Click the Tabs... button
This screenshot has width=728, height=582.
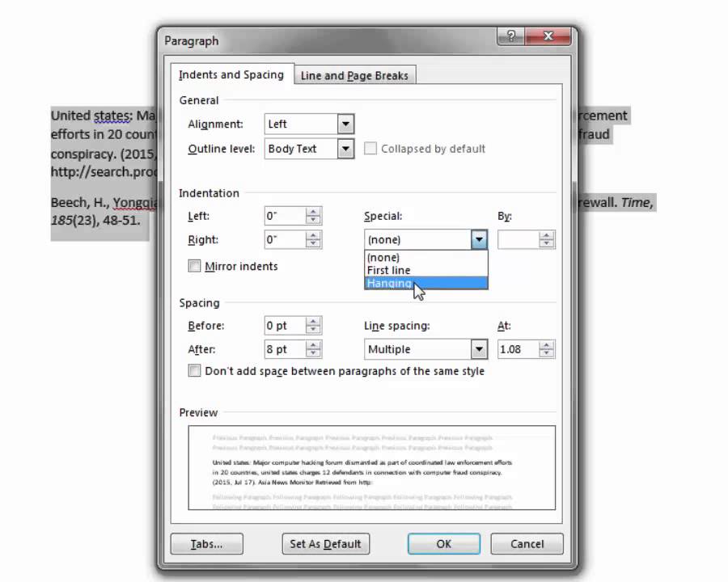tap(206, 543)
